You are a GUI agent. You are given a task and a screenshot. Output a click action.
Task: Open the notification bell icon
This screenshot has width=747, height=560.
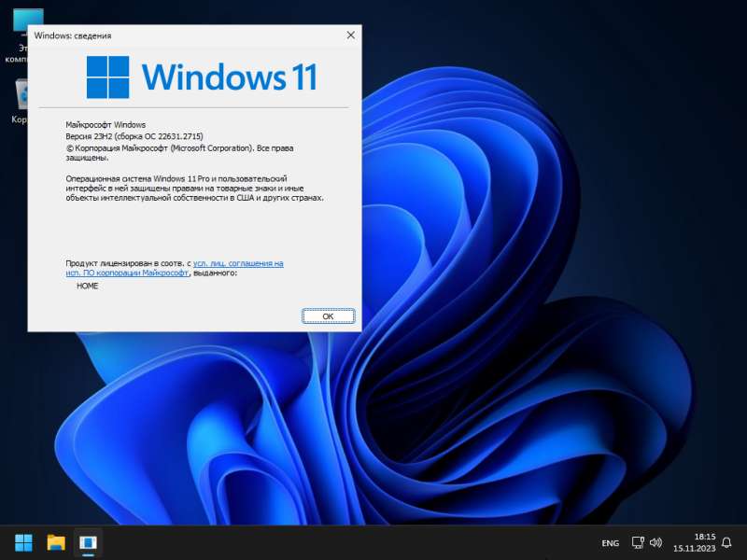726,542
